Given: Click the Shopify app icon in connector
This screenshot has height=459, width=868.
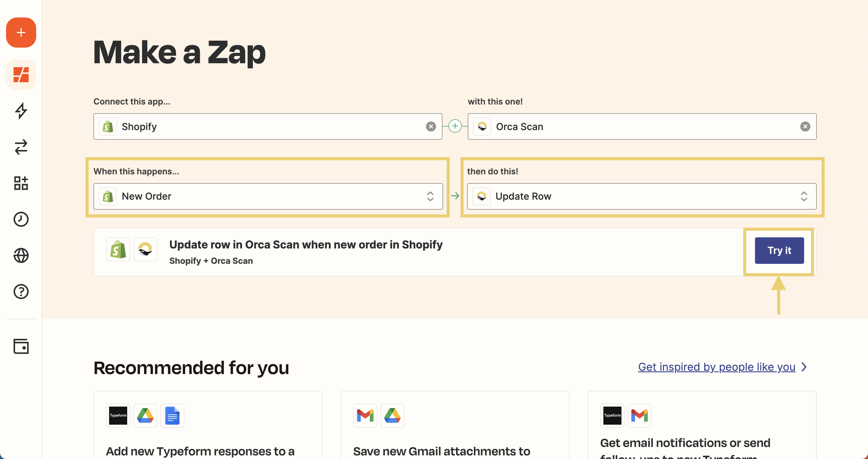Looking at the screenshot, I should point(108,126).
